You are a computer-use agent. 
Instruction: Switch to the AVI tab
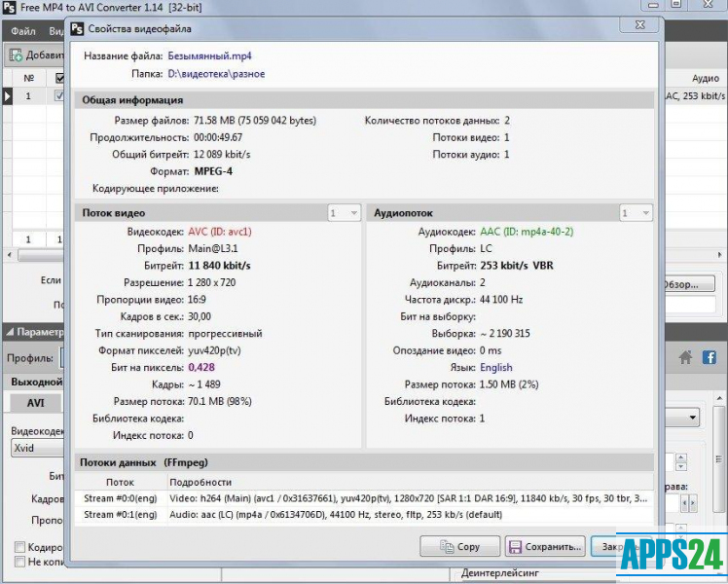coord(35,403)
